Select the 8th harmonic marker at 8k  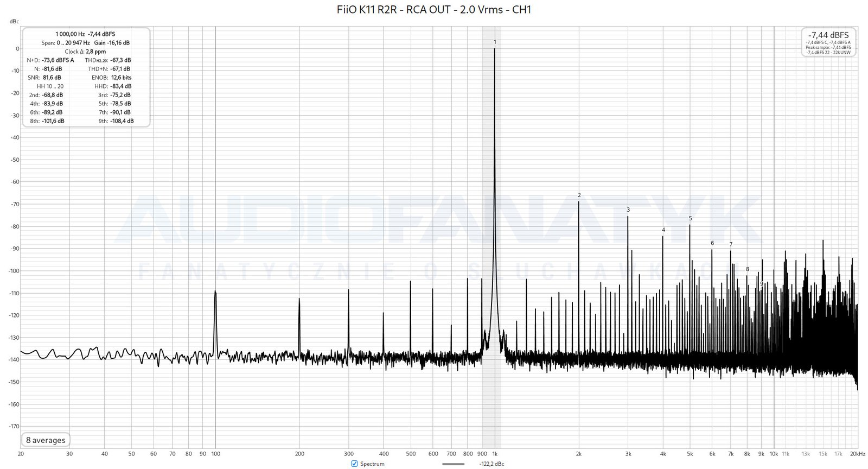[747, 269]
